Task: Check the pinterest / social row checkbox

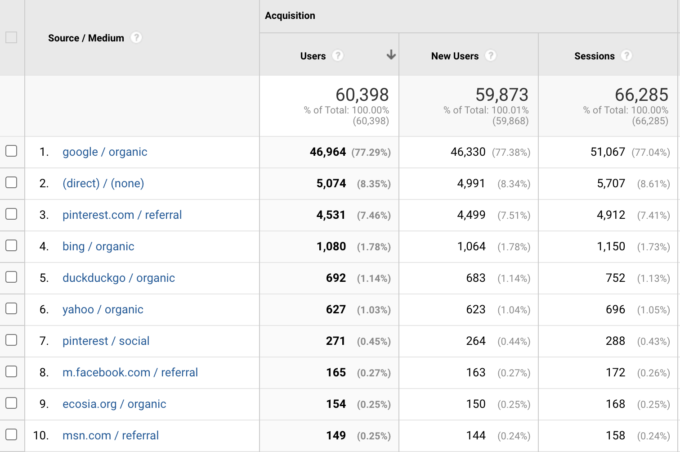Action: [11, 340]
